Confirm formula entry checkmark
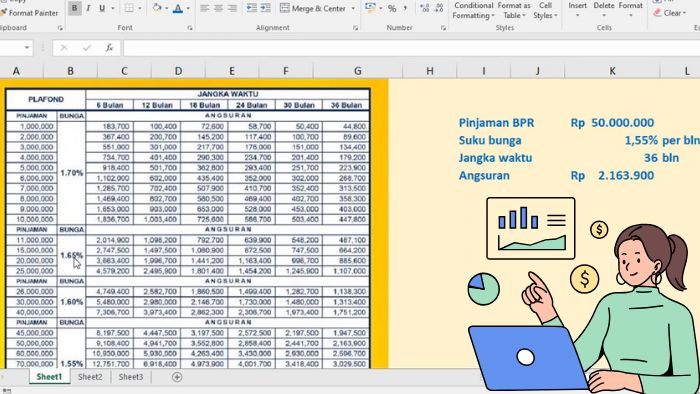 (87, 48)
